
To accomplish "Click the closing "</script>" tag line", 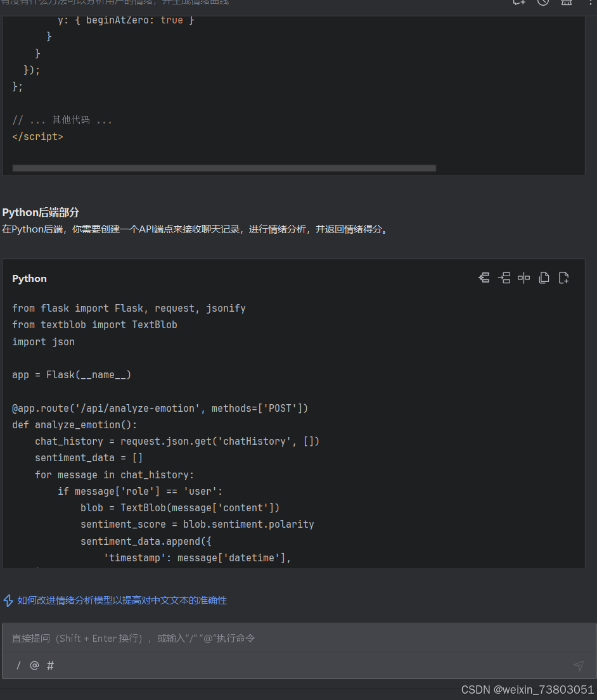I will pyautogui.click(x=38, y=137).
